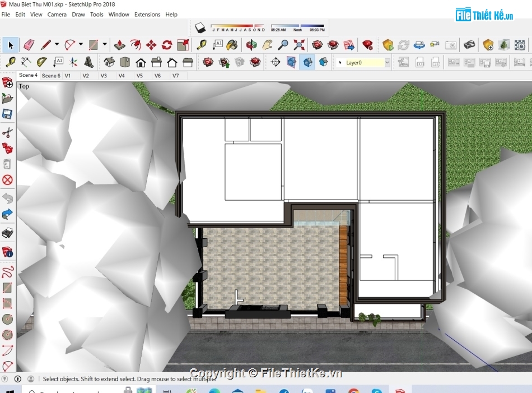Toggle Display Section Planes

coord(291,62)
